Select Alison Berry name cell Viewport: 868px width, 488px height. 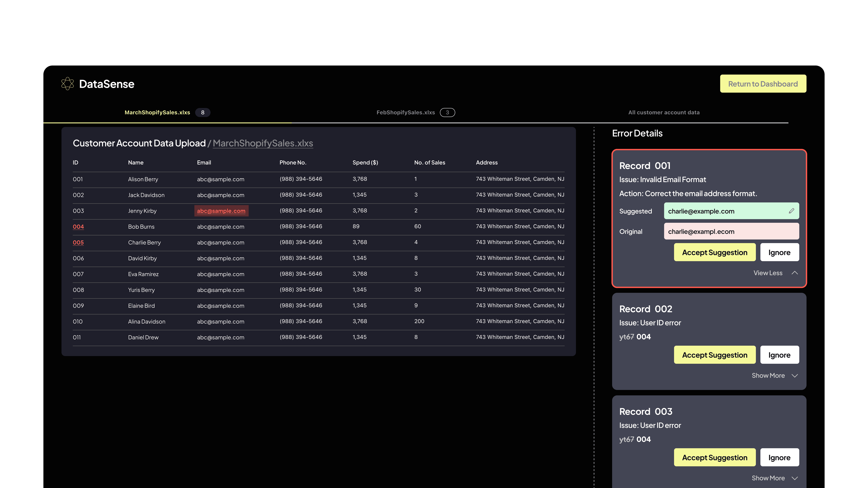[143, 179]
